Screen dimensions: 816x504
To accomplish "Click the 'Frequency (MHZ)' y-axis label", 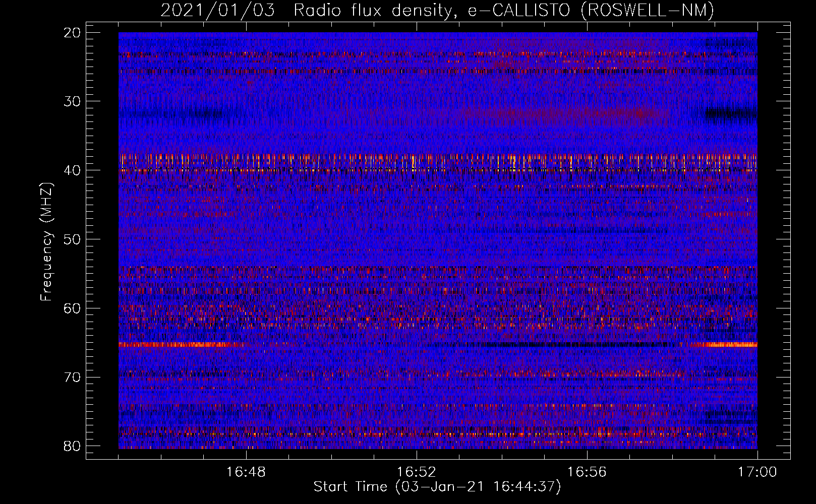I will [46, 242].
